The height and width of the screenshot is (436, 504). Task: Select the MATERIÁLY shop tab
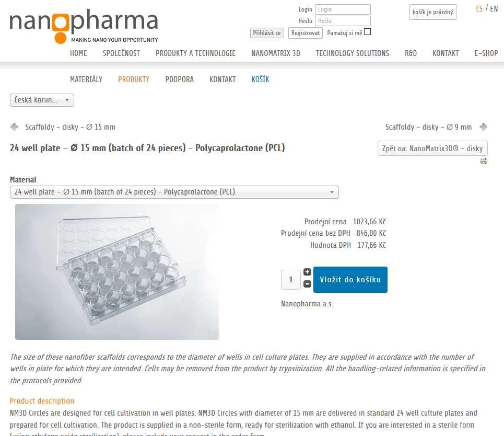[86, 79]
